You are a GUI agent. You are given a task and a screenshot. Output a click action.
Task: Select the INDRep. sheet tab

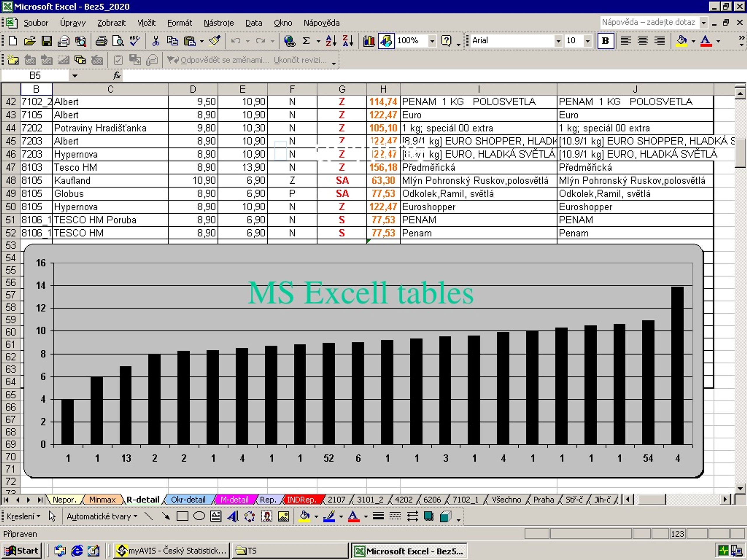(x=301, y=499)
